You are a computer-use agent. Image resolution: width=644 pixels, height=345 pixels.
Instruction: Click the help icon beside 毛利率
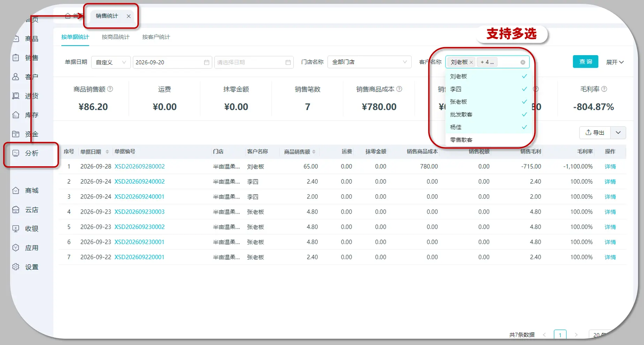pos(604,89)
